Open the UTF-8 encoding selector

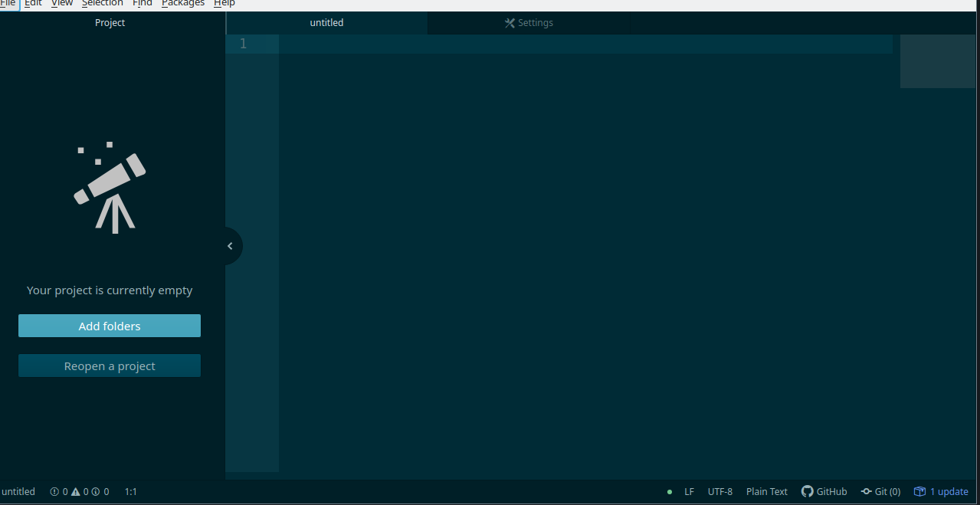719,491
